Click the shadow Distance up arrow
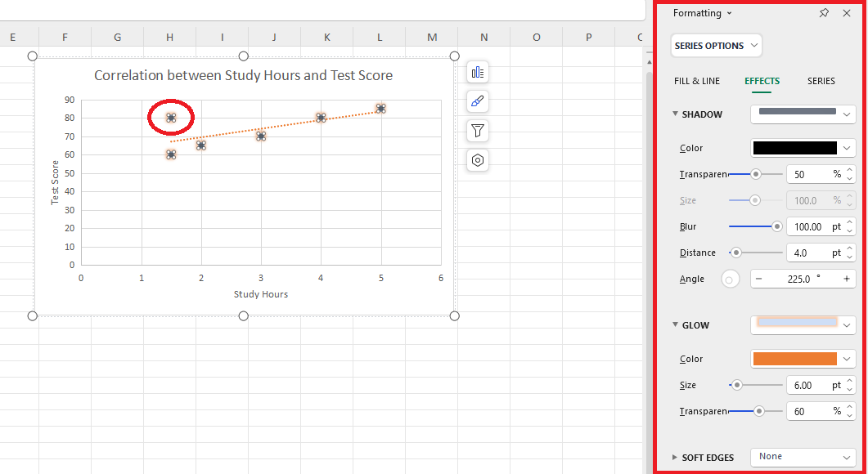Image resolution: width=868 pixels, height=474 pixels. (x=850, y=248)
